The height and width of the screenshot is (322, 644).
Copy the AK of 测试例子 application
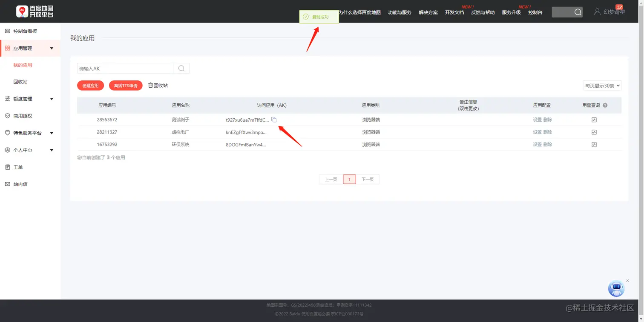(x=274, y=120)
